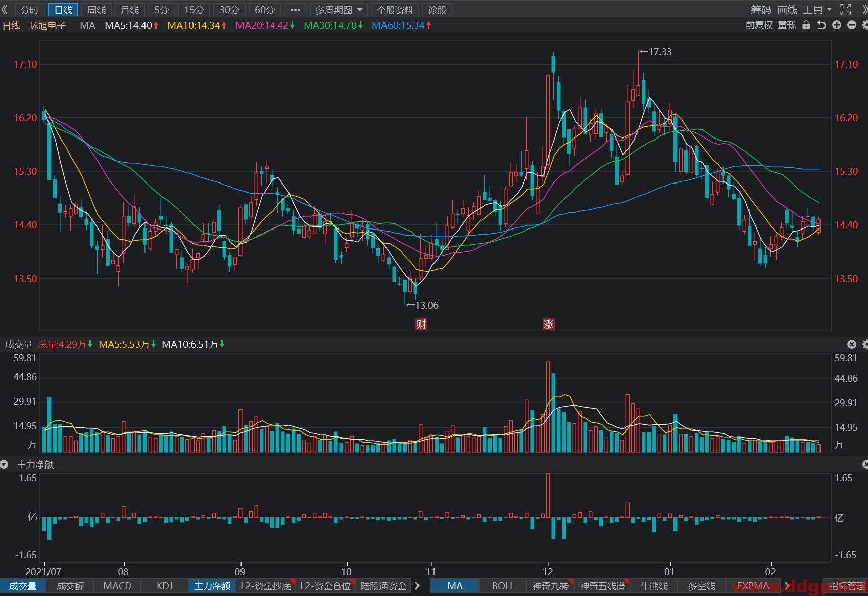This screenshot has height=596, width=868.
Task: Select 多空线 indicator tab
Action: 702,586
